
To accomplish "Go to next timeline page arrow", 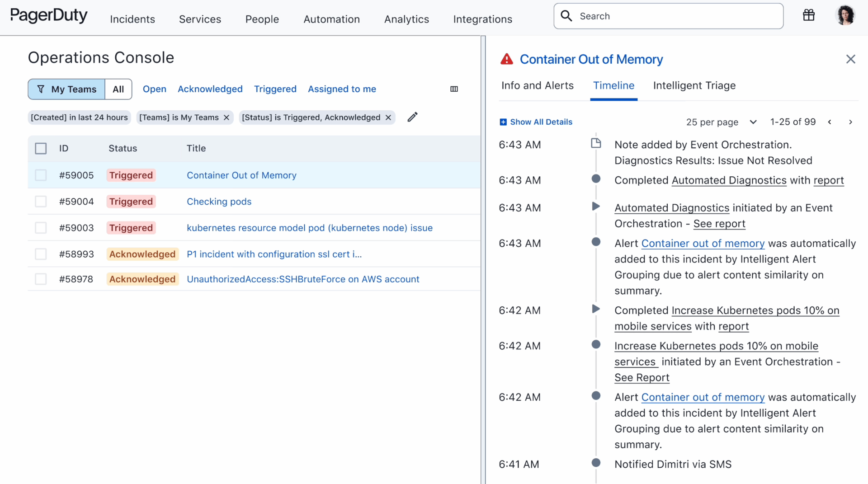I will click(x=850, y=122).
